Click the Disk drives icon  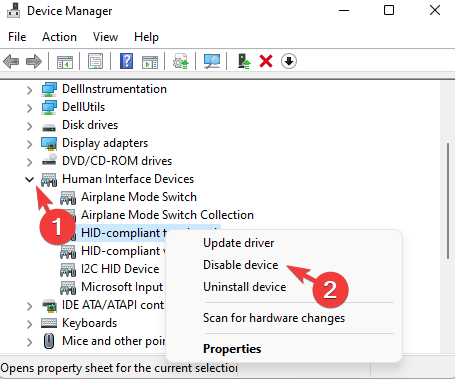tap(49, 127)
